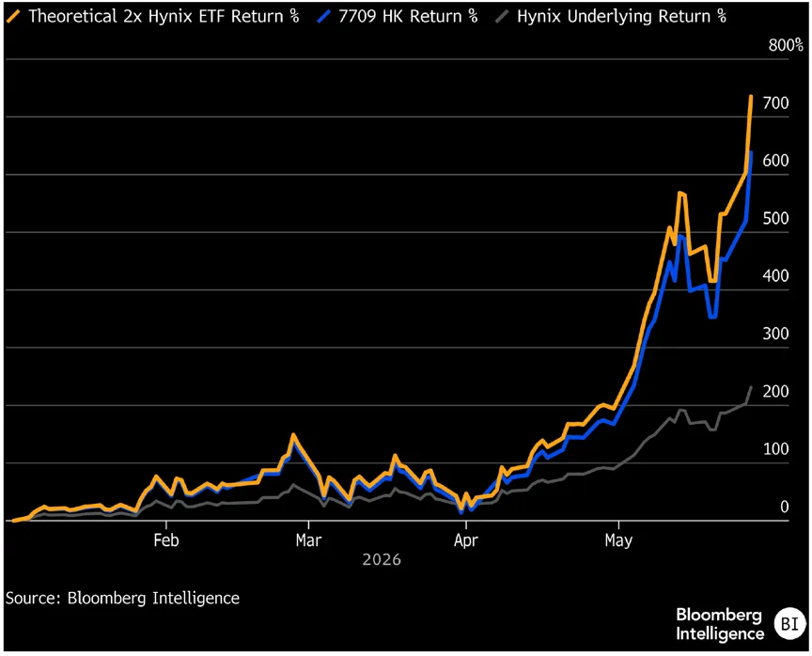Click the 'Source: Bloomberg Intelligence' text

(x=123, y=598)
